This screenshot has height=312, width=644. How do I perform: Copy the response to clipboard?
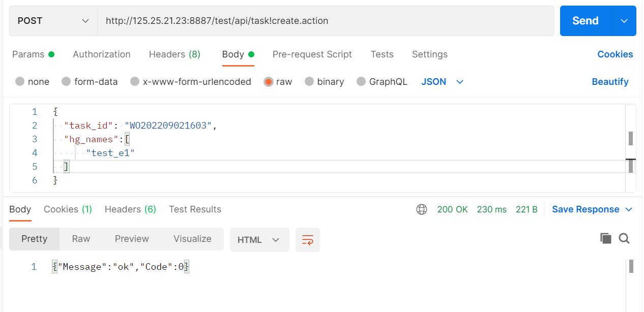coord(606,237)
